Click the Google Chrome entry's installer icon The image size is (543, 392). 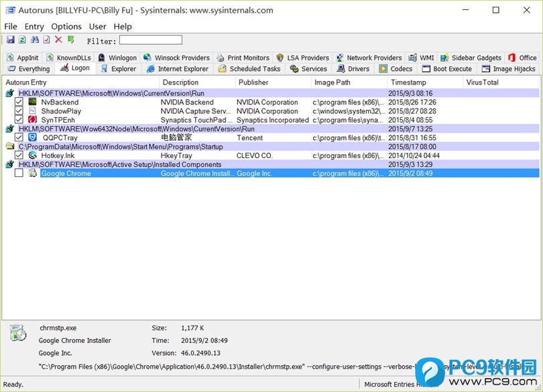pos(33,173)
